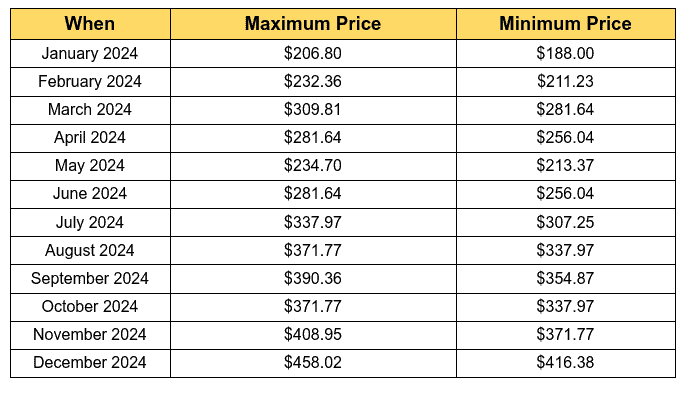Click the $307.25 minimum price cell
The width and height of the screenshot is (687, 400).
565,222
